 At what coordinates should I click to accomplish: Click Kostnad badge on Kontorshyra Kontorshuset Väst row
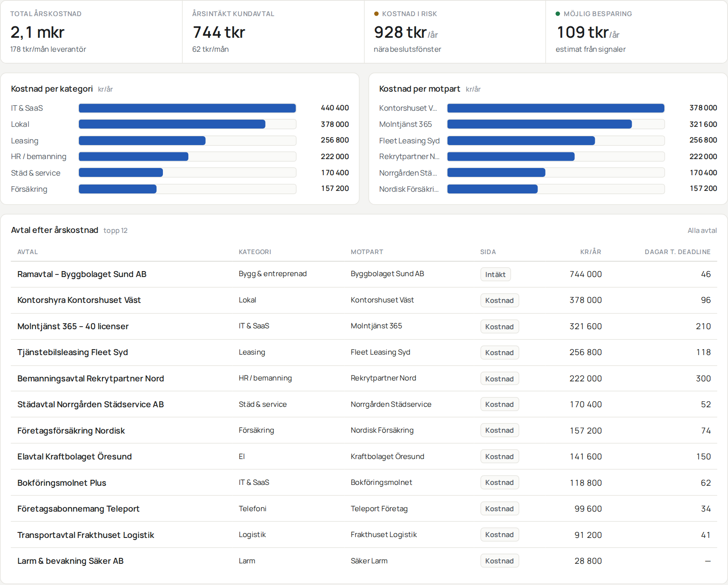(500, 300)
